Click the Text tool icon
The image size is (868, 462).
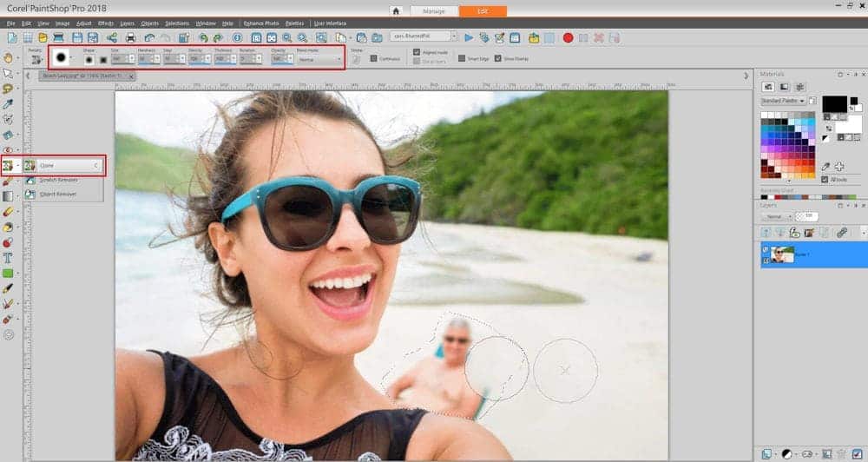(9, 258)
